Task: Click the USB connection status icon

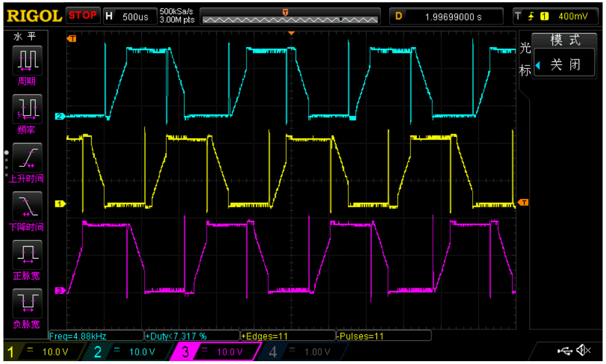Action: 567,350
